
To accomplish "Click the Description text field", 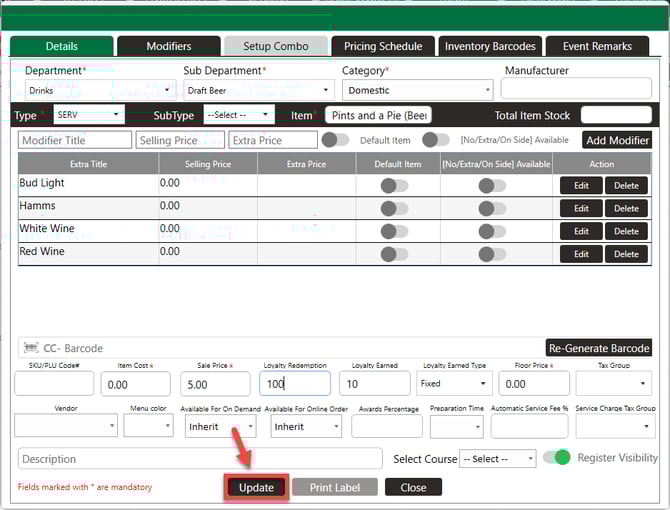I will click(x=200, y=459).
